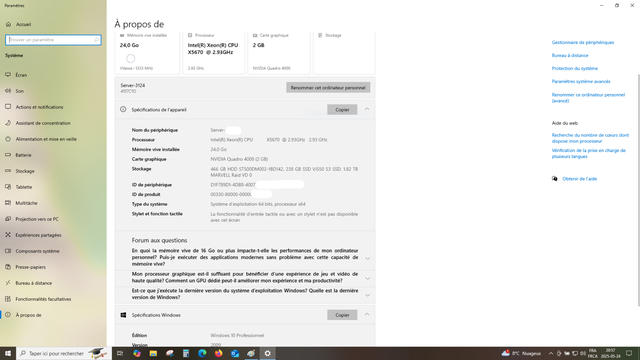
Task: Open Accueil home in Settings sidebar
Action: click(19, 24)
